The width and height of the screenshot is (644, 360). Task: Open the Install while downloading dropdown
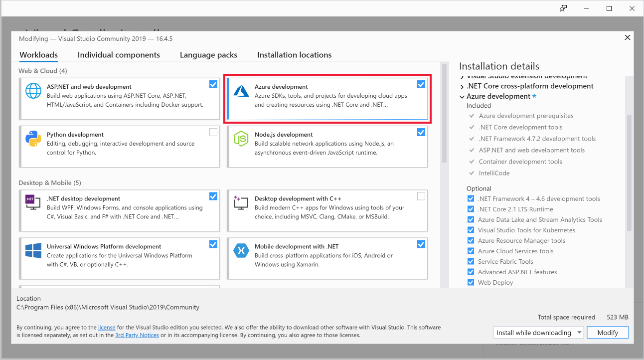(x=580, y=332)
